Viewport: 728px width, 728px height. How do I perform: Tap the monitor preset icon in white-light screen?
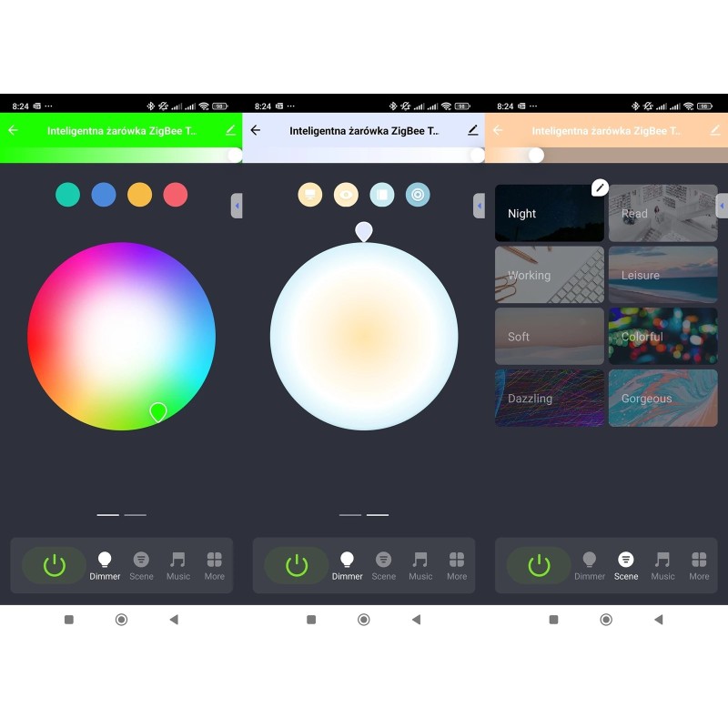pyautogui.click(x=309, y=194)
